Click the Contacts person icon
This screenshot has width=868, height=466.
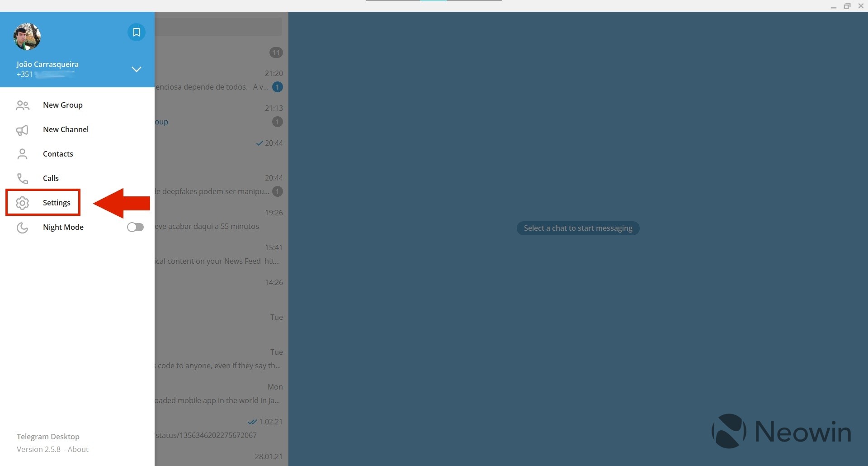click(x=23, y=154)
